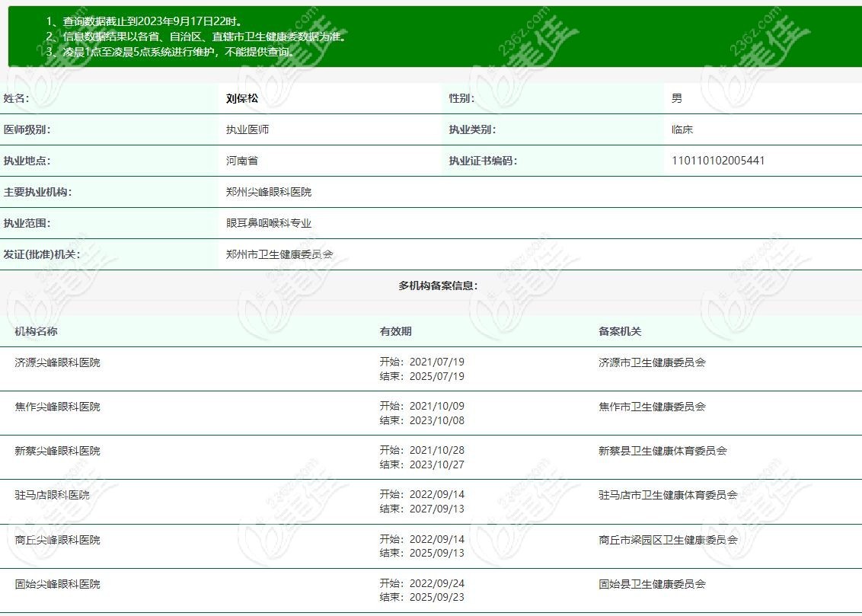This screenshot has width=862, height=616.
Task: Select start date 2021/07/19
Action: click(x=437, y=362)
